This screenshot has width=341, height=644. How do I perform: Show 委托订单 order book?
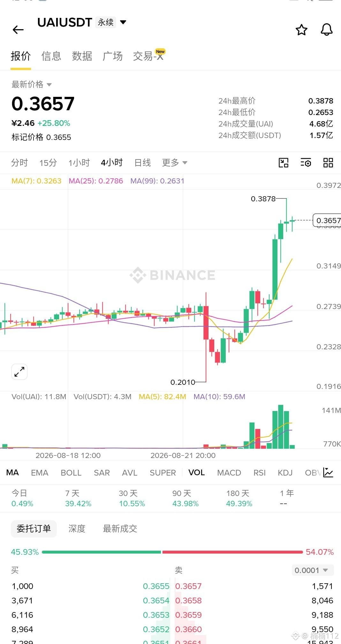[34, 529]
